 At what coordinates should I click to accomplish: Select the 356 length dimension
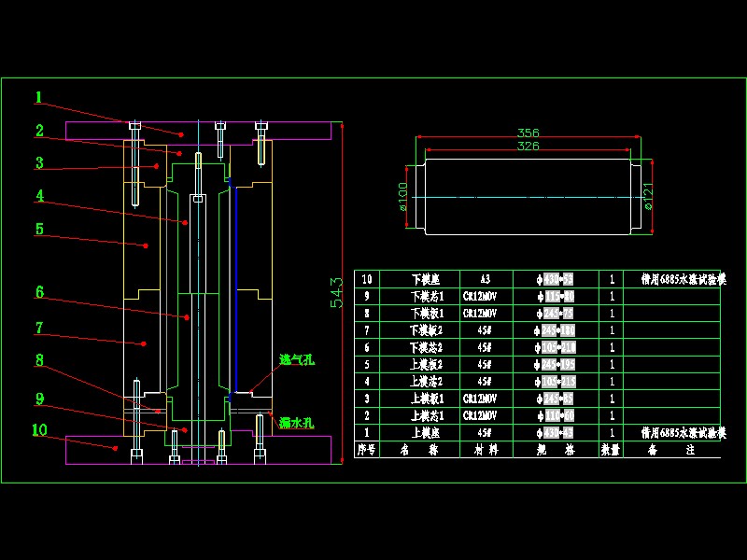pyautogui.click(x=528, y=133)
